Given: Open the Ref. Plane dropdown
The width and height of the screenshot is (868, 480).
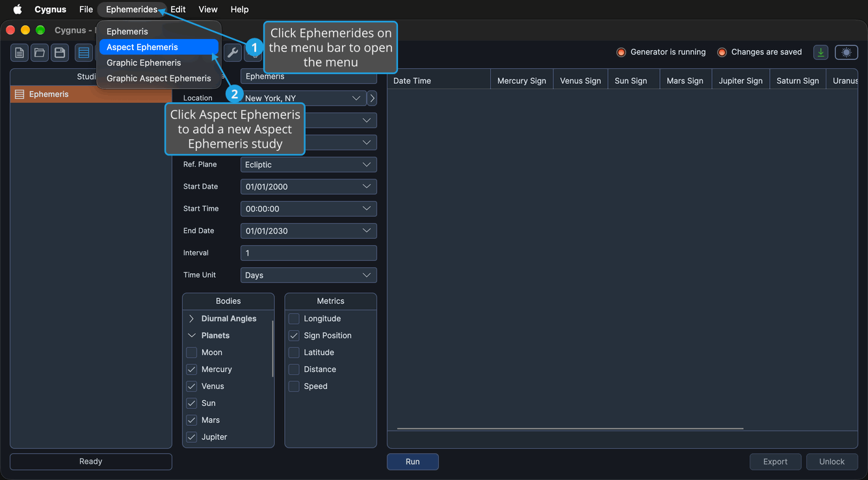Looking at the screenshot, I should pyautogui.click(x=308, y=165).
